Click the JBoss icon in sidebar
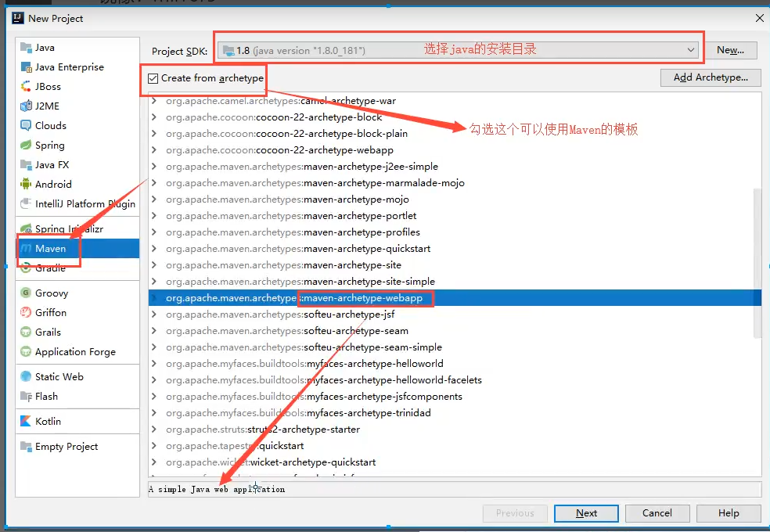The image size is (770, 532). (26, 86)
